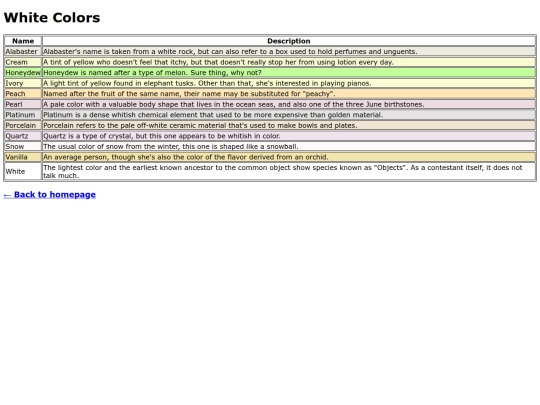Click the Pearl name cell

pos(23,104)
